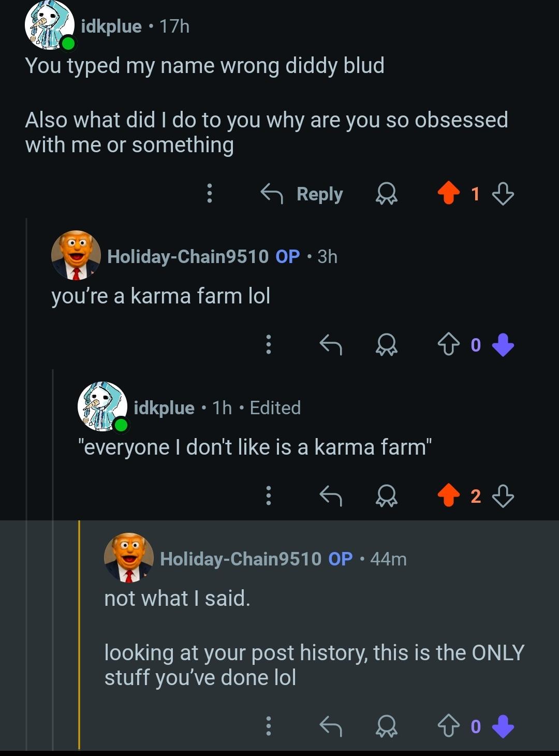Image resolution: width=559 pixels, height=756 pixels.
Task: Reply arrow on "you're a karma farm lol"
Action: (331, 344)
